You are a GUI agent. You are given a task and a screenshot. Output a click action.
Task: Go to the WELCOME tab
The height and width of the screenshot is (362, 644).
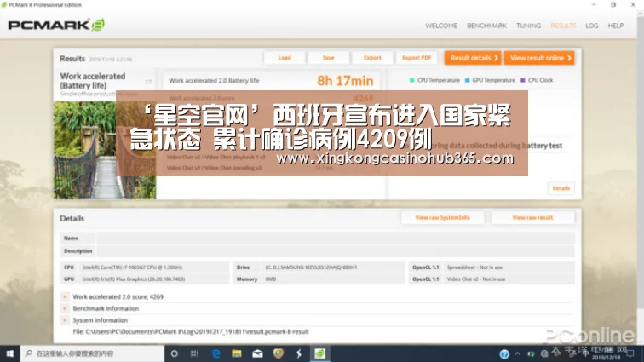pyautogui.click(x=441, y=26)
